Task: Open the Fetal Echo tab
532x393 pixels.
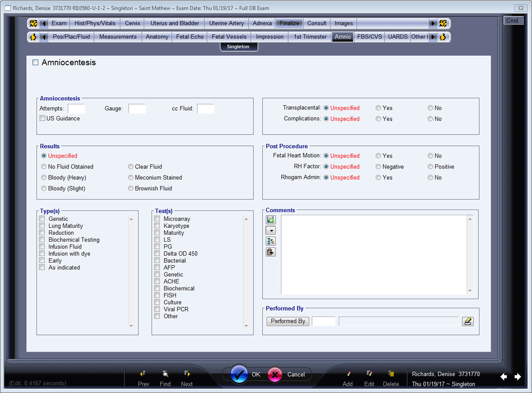Action: click(190, 37)
